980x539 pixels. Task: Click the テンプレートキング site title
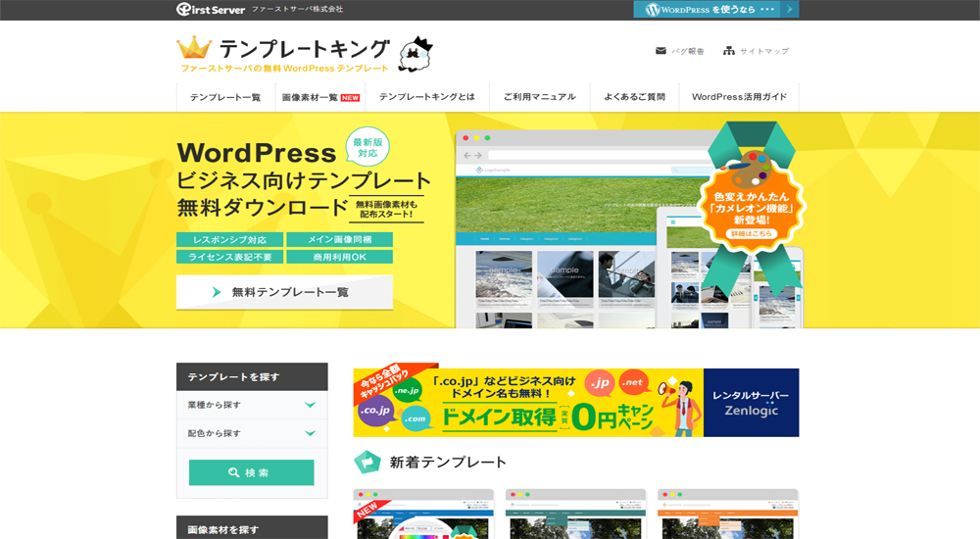pyautogui.click(x=305, y=49)
